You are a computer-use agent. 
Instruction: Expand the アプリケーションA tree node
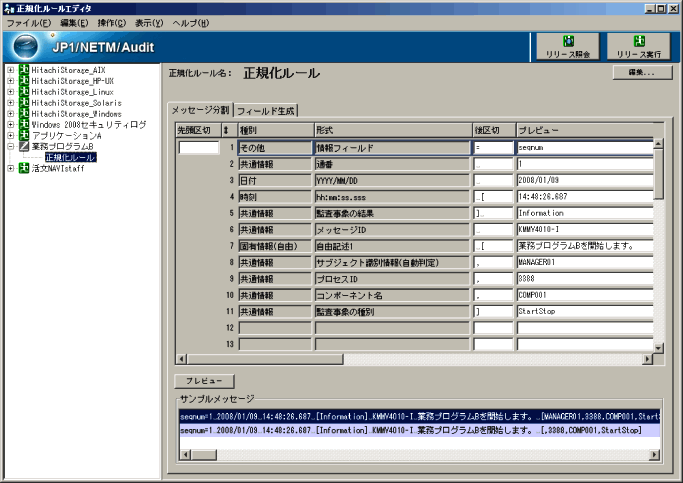(x=10, y=136)
